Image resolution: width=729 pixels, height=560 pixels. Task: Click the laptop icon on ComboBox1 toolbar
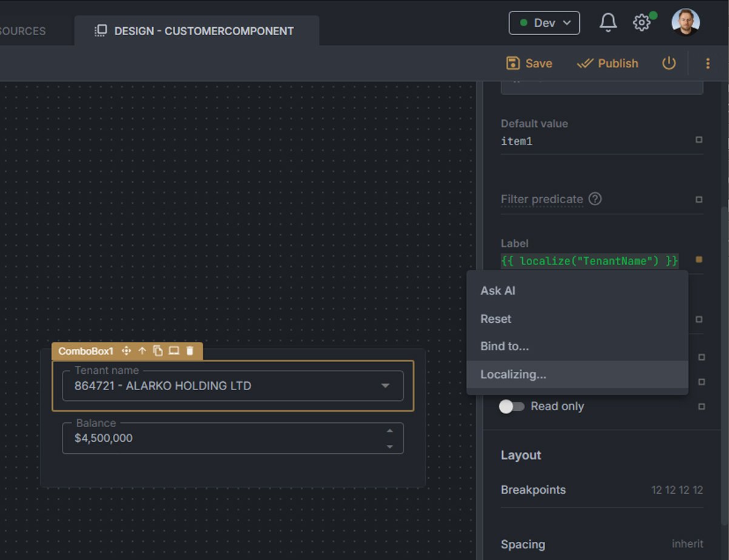(x=174, y=351)
